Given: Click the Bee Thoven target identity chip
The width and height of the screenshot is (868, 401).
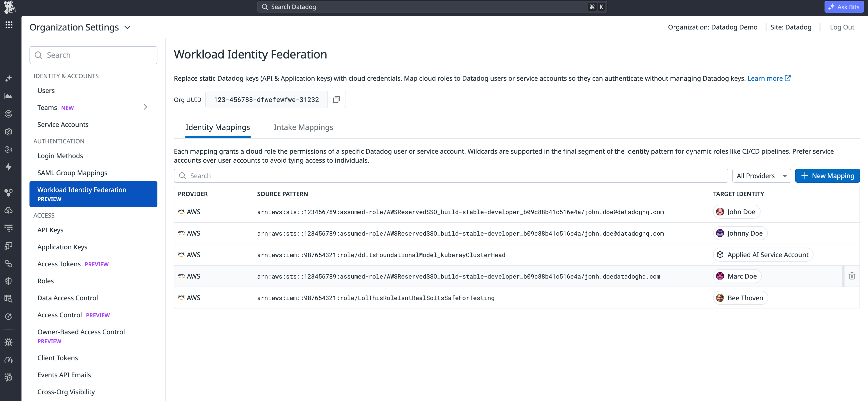Looking at the screenshot, I should point(741,298).
